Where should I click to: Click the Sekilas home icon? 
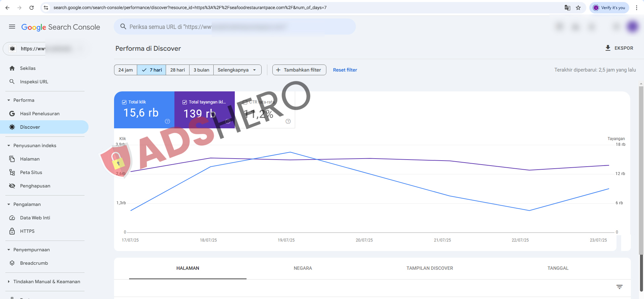click(12, 68)
